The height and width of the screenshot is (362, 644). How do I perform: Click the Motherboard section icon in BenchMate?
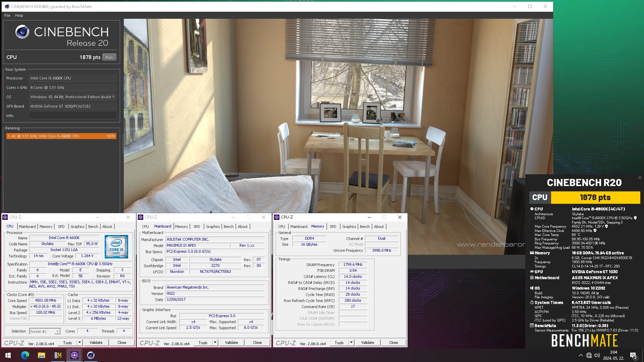coord(532,278)
